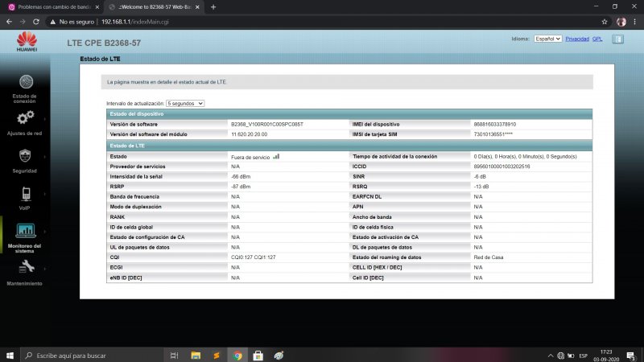Open Mantenimiento tools icon
Viewport: 644px width, 362px height.
[26, 267]
